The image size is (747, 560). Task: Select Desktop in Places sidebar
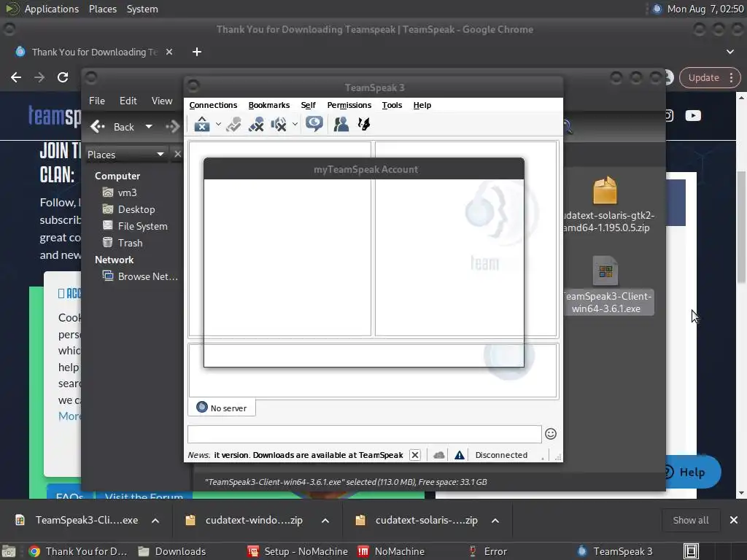[x=128, y=209]
